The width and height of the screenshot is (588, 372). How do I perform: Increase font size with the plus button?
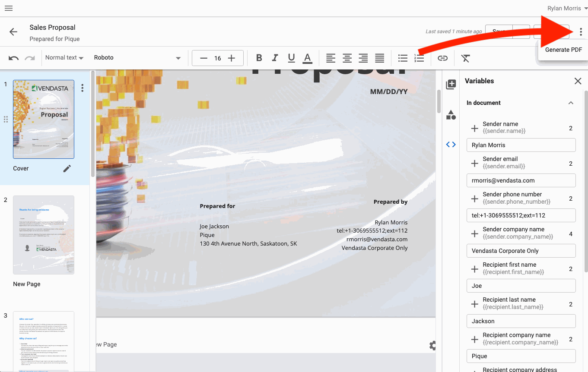pyautogui.click(x=232, y=58)
